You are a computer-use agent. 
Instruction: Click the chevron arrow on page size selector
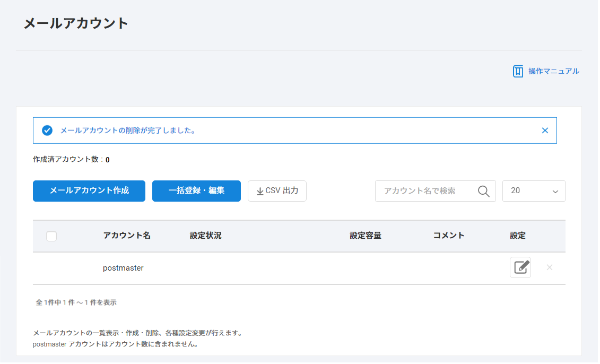click(x=555, y=192)
